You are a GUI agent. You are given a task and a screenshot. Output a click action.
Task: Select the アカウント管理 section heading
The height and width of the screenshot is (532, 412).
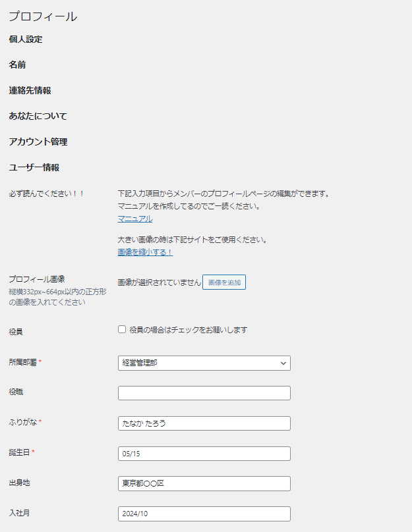click(38, 142)
